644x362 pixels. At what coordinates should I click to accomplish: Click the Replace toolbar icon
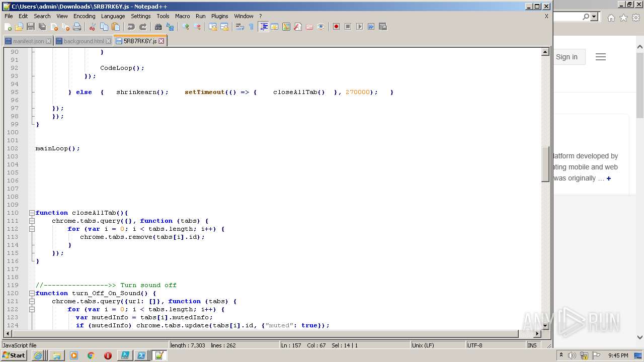(170, 27)
